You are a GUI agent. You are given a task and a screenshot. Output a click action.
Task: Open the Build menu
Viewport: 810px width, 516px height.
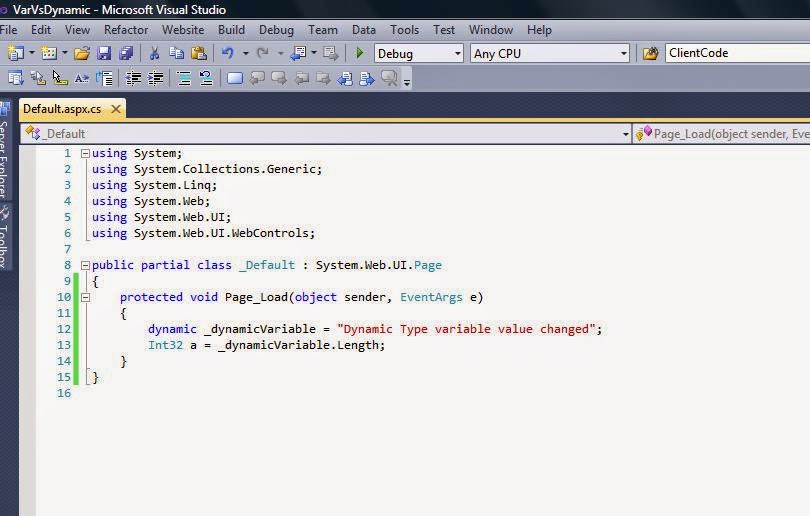tap(231, 30)
